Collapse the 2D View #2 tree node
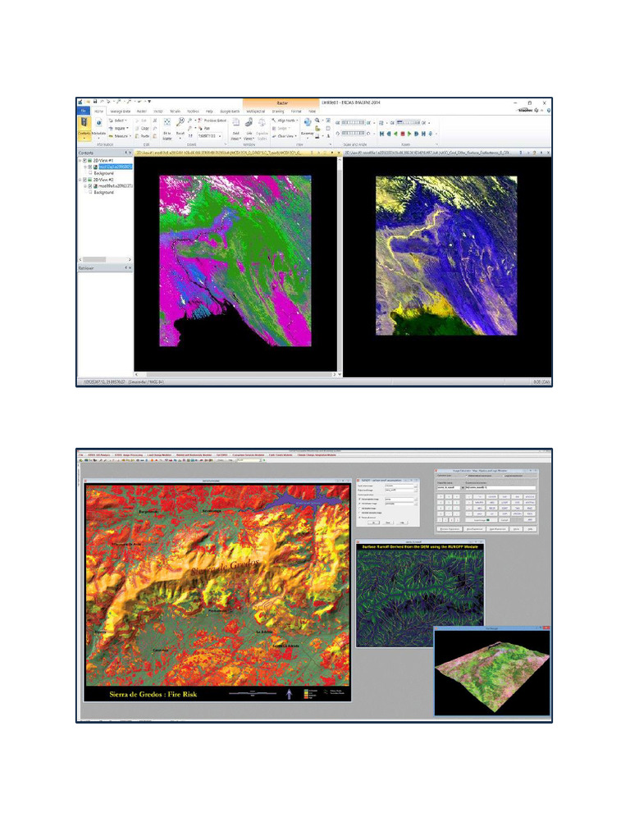Screen dimensions: 630x840 pyautogui.click(x=80, y=180)
